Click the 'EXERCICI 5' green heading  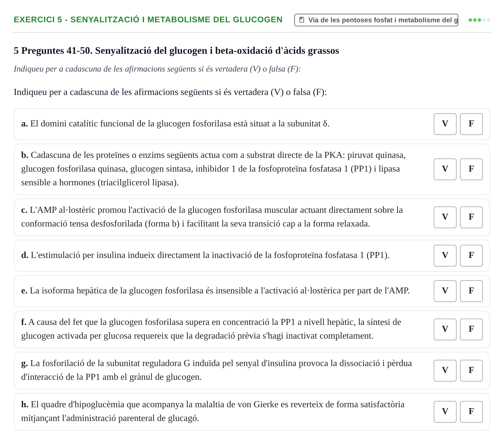[148, 19]
